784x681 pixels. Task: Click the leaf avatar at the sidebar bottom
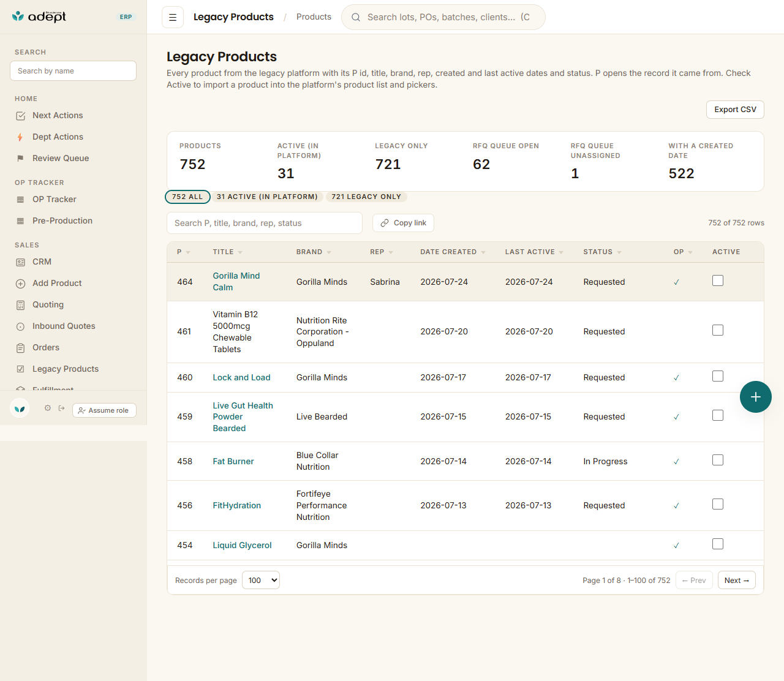tap(20, 408)
